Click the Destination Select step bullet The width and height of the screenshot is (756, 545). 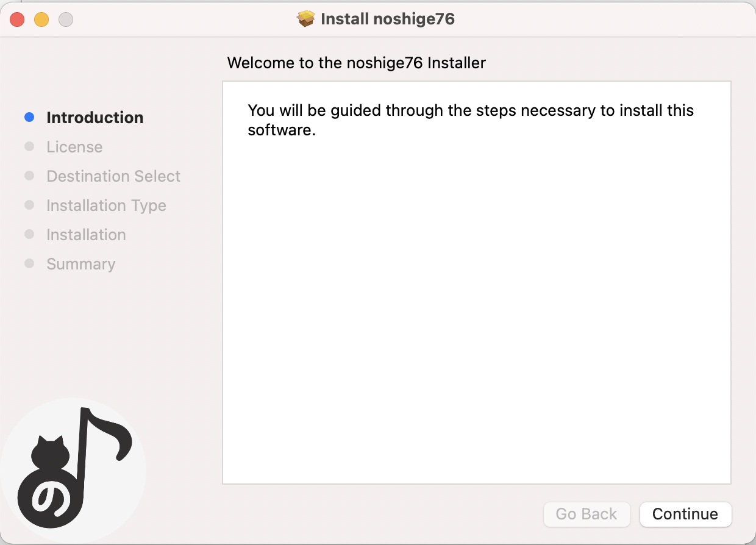(x=29, y=176)
